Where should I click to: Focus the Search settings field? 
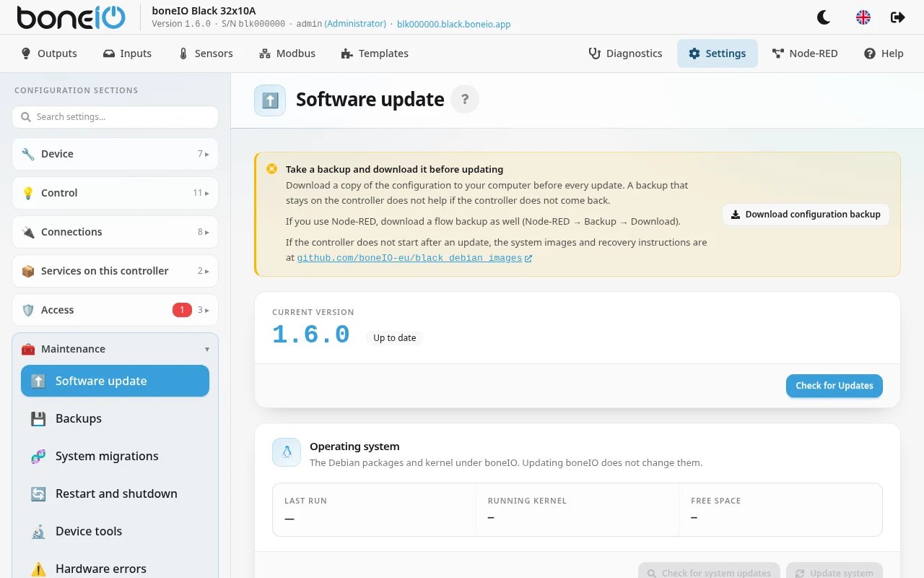pos(115,117)
